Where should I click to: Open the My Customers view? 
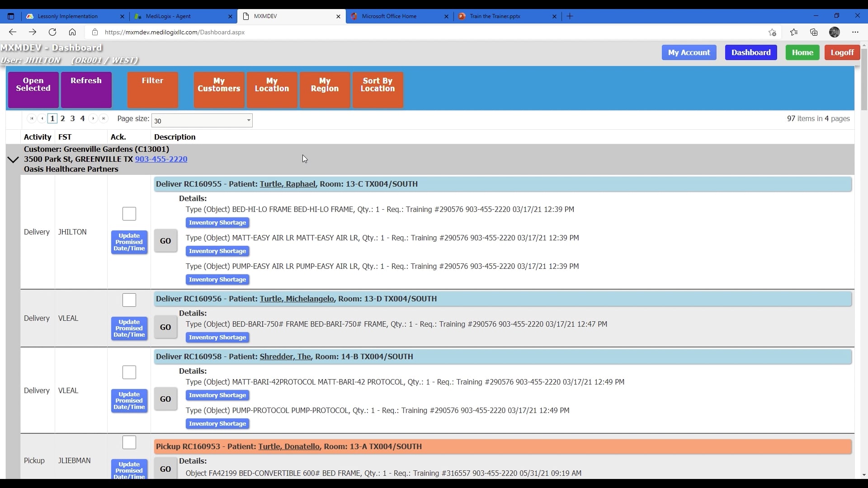pos(219,89)
